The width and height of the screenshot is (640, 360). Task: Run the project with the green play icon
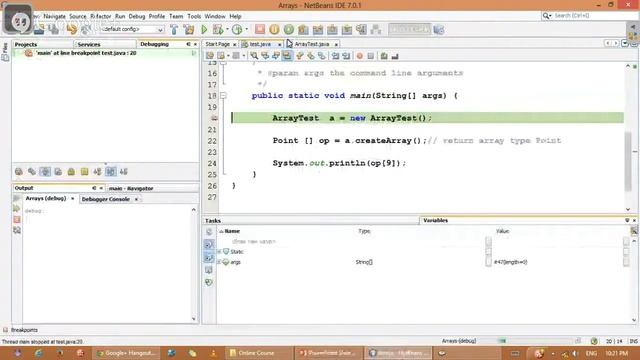(204, 29)
